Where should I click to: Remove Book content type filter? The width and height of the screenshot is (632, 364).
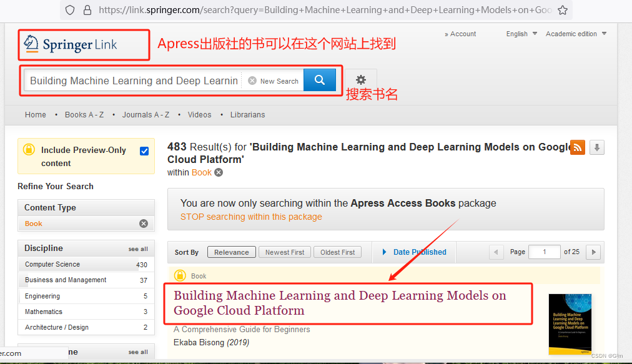click(144, 224)
